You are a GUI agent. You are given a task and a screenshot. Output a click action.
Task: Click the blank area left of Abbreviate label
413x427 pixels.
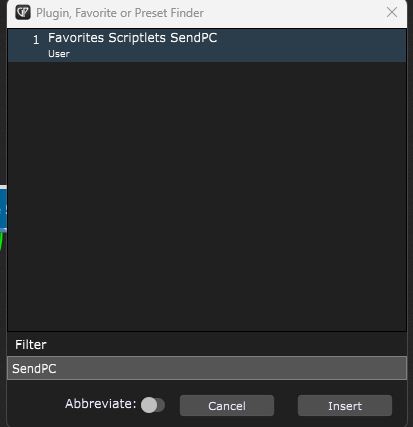pos(36,404)
